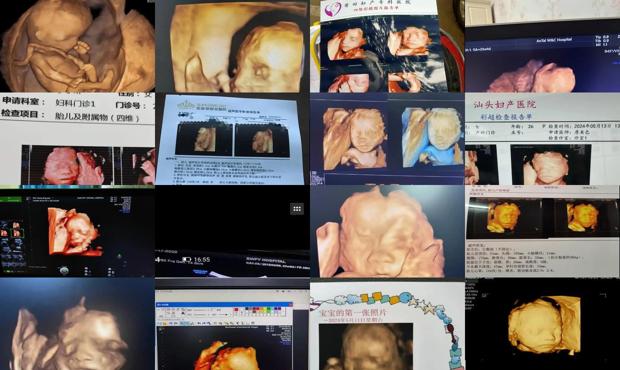Select the blue-tinted fetal face rendering
The width and height of the screenshot is (620, 370).
pyautogui.click(x=433, y=136)
